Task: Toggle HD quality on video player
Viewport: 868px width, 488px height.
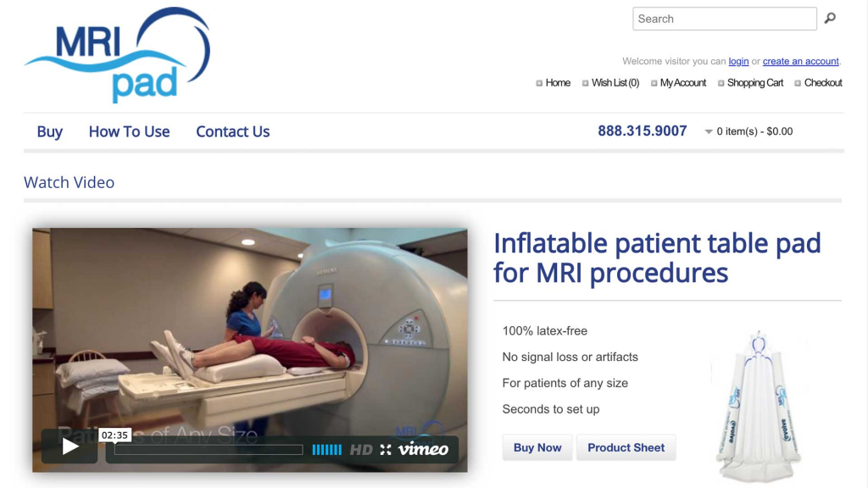Action: 361,450
